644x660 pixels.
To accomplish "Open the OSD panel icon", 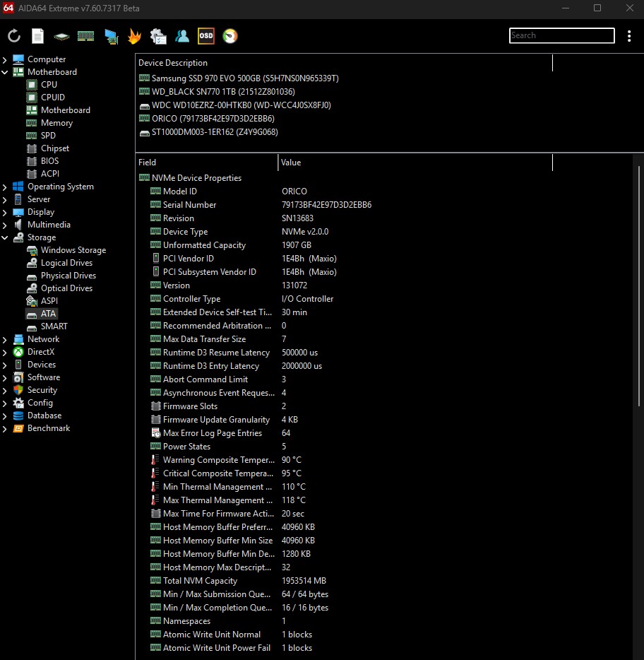I will point(206,36).
